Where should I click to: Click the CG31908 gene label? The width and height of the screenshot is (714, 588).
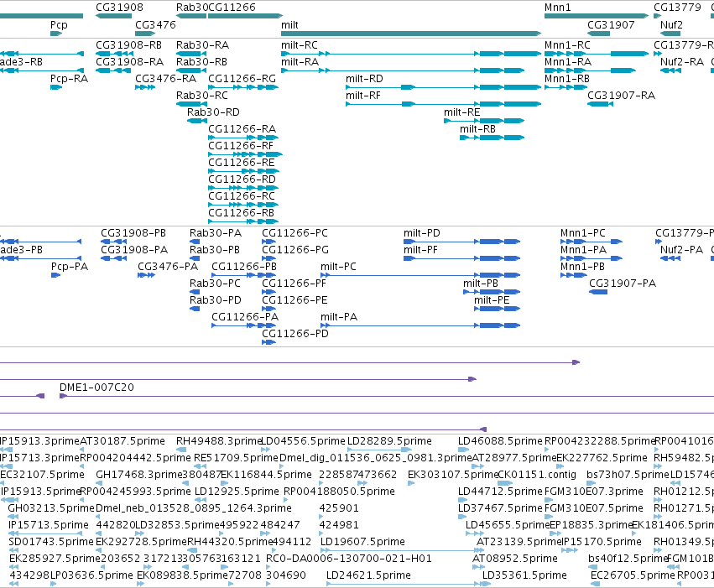(119, 8)
